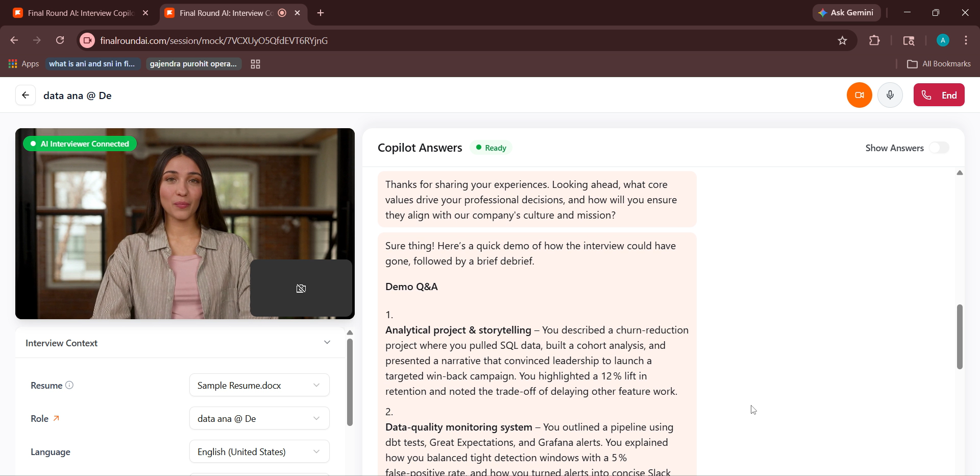Open the All Bookmarks folder

(939, 64)
